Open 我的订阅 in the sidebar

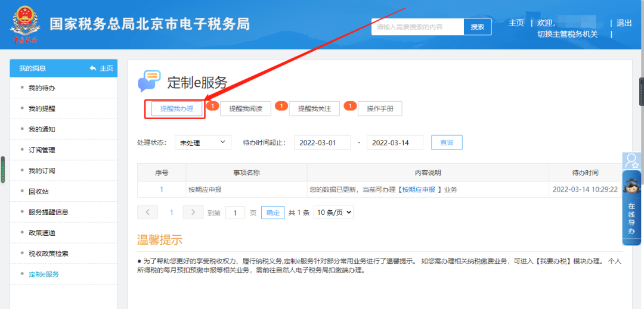[42, 171]
